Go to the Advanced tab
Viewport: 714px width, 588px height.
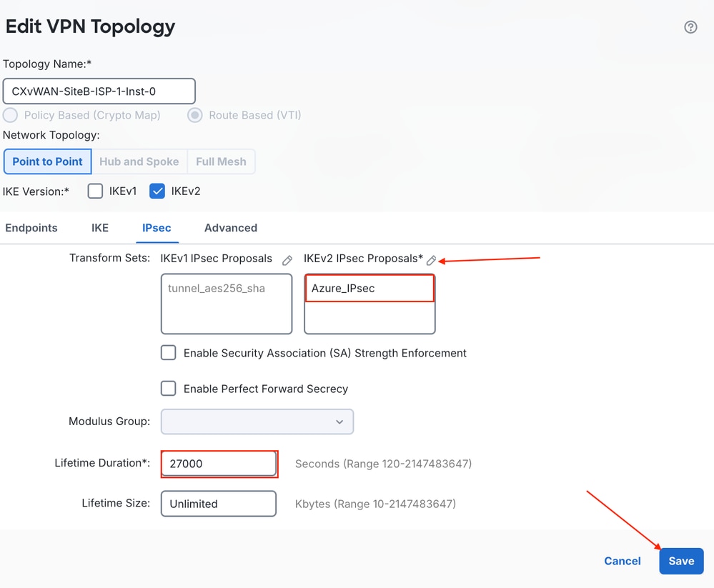click(x=231, y=227)
